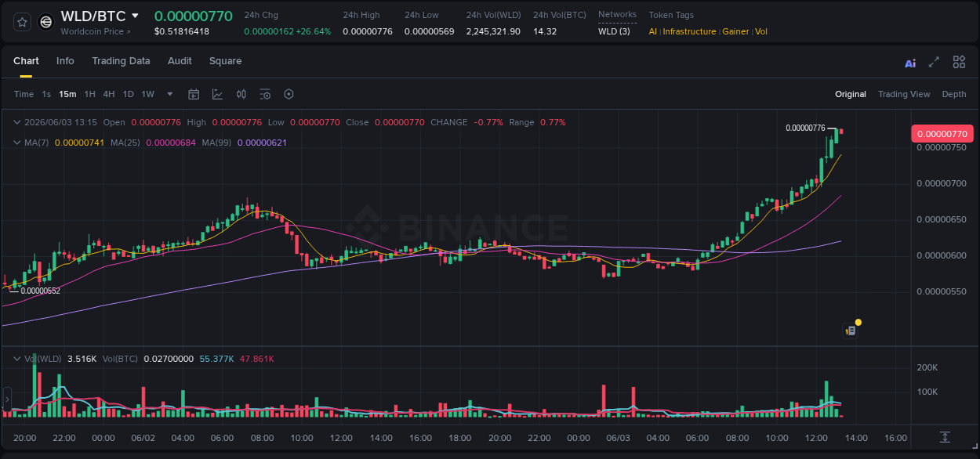Switch chart mode to Trading View

(x=904, y=94)
